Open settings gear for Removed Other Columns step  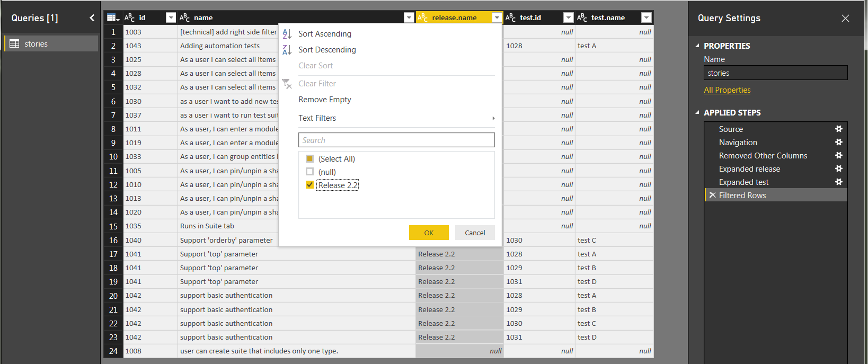839,155
